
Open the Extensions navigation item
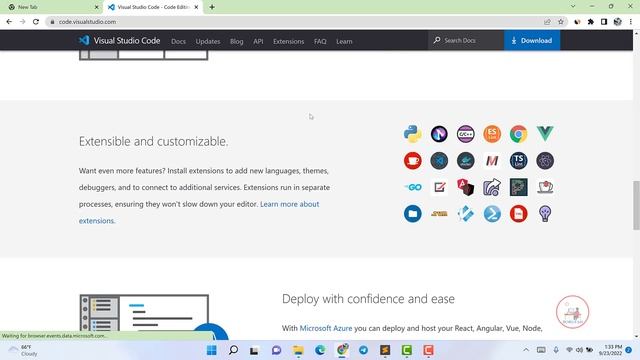click(x=289, y=41)
